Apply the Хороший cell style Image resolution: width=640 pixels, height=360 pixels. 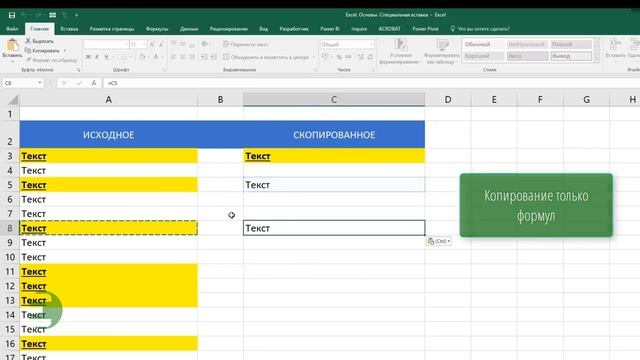tap(484, 56)
